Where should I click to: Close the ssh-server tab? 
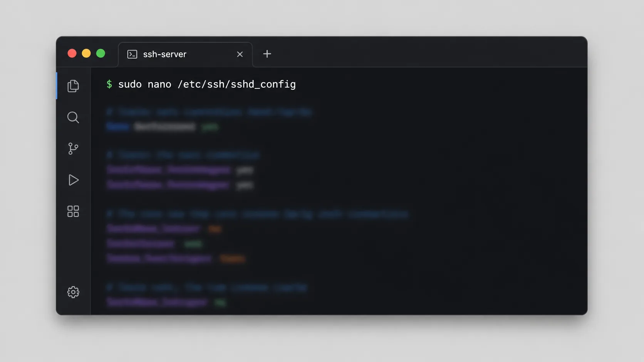pyautogui.click(x=240, y=54)
